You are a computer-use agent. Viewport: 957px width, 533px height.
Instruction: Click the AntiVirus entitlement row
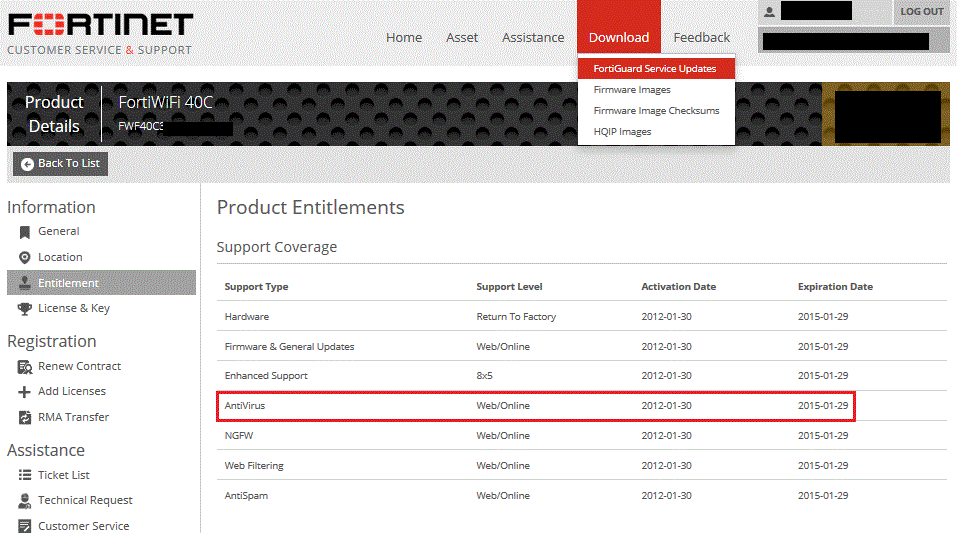(x=536, y=406)
